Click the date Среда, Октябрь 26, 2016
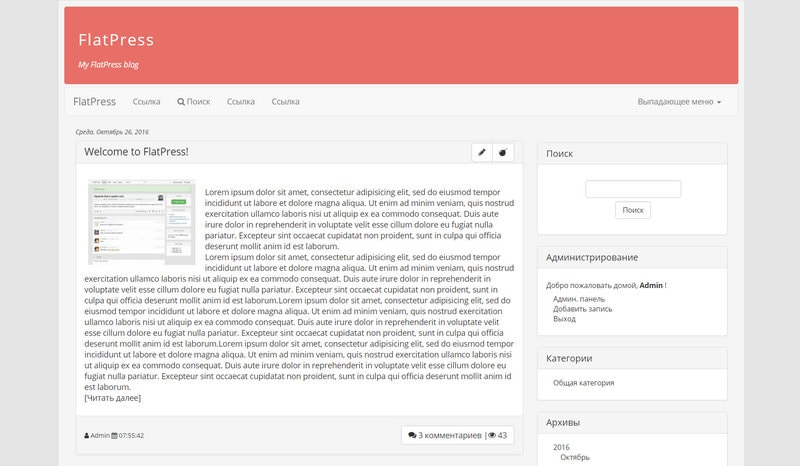The image size is (800, 466). (x=112, y=132)
